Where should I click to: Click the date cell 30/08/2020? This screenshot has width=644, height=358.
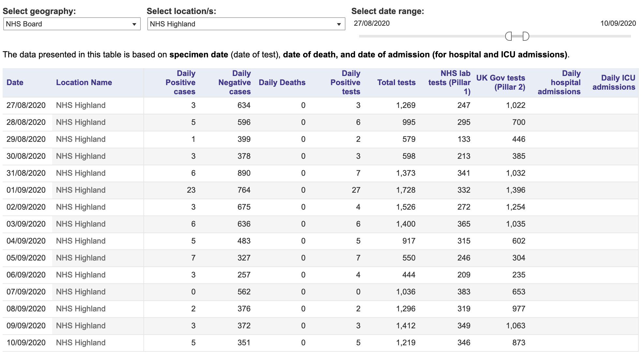(x=26, y=156)
